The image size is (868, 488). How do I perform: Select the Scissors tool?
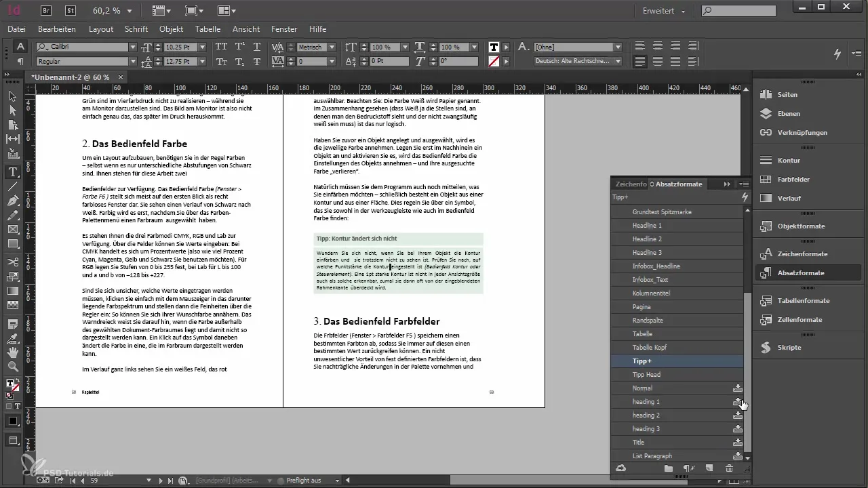[12, 262]
